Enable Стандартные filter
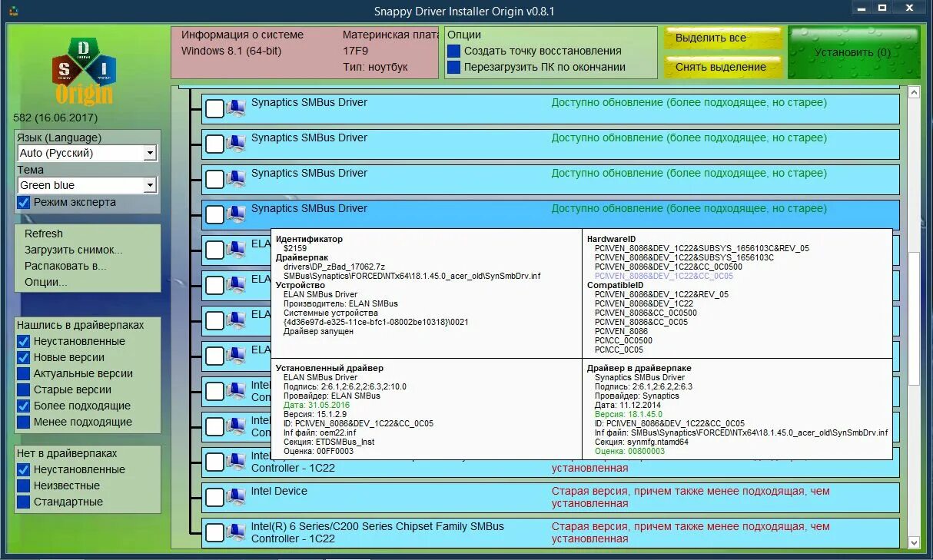This screenshot has width=933, height=560. pos(24,502)
